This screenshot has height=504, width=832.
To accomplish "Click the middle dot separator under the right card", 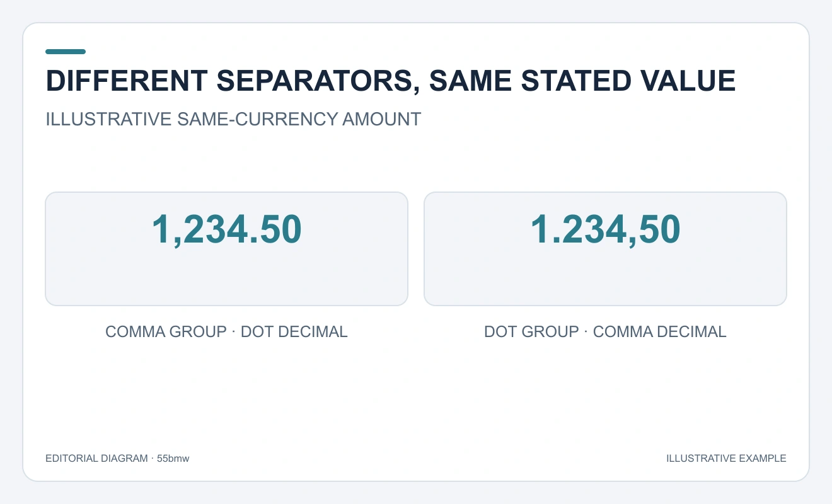I will (x=586, y=331).
